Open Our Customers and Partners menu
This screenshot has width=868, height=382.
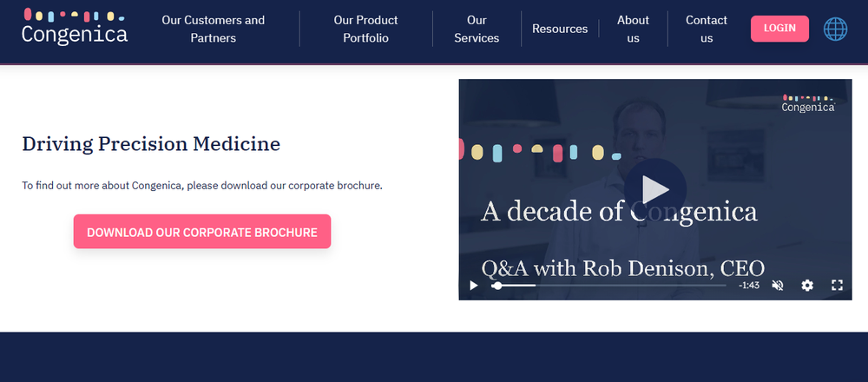(x=214, y=29)
